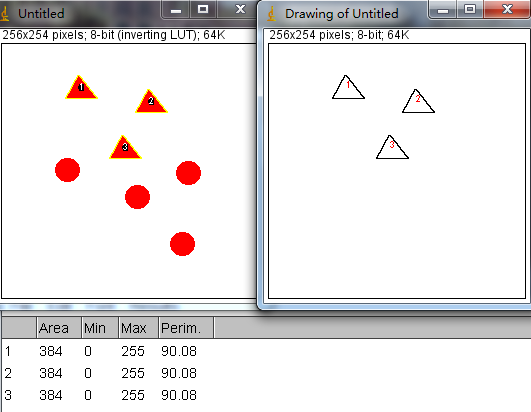The width and height of the screenshot is (531, 412).
Task: Click Perim. value 90.08 in row 3
Action: click(179, 395)
